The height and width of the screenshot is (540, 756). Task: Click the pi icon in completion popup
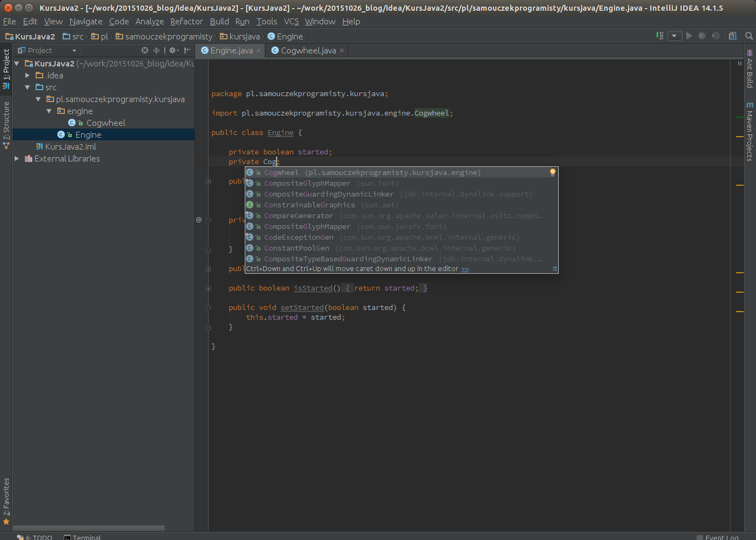pos(554,269)
